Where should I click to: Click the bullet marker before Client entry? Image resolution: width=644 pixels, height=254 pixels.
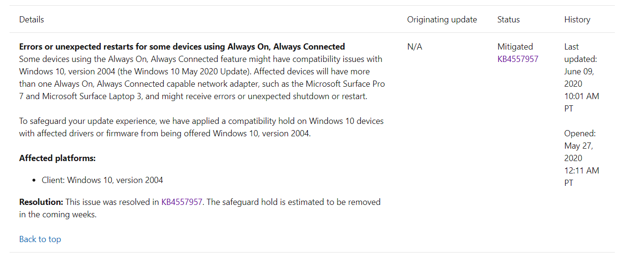pyautogui.click(x=34, y=181)
